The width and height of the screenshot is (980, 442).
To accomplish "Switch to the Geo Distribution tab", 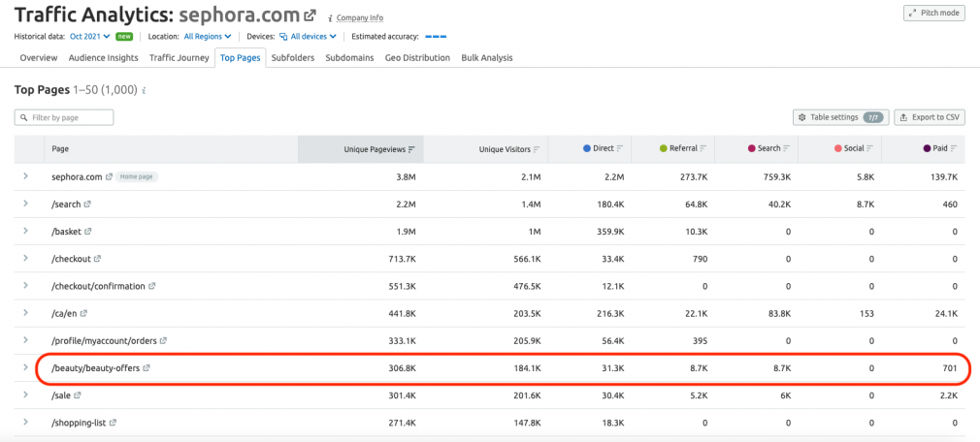I will [x=417, y=57].
